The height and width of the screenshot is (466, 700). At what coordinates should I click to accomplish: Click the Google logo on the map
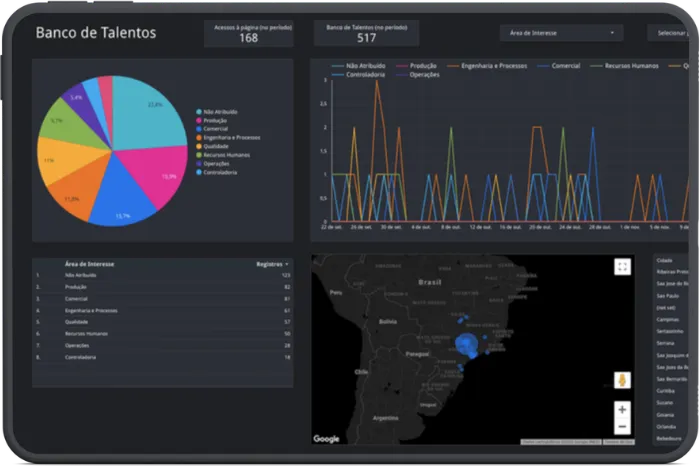click(x=326, y=439)
